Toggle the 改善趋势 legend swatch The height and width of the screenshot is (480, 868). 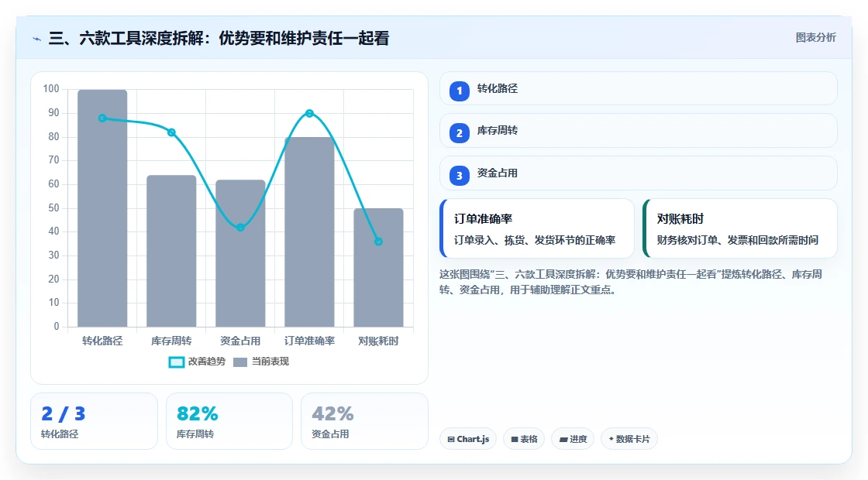click(176, 362)
